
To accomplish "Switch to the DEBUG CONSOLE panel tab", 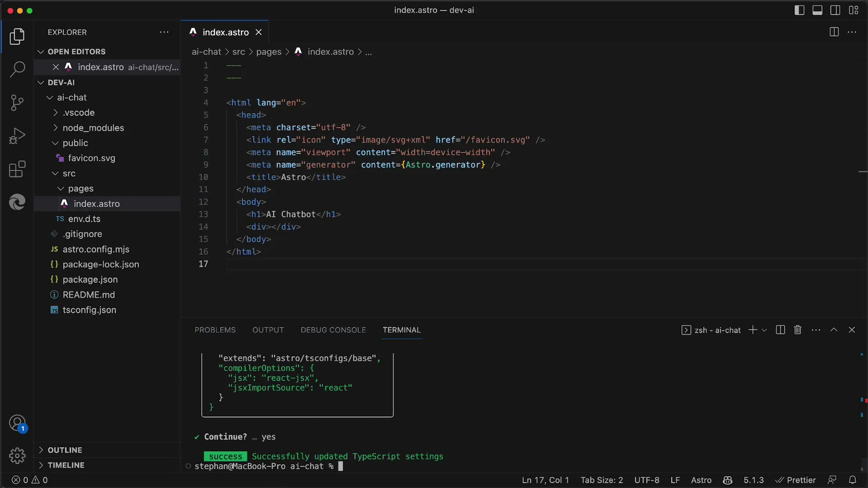I will coord(333,330).
